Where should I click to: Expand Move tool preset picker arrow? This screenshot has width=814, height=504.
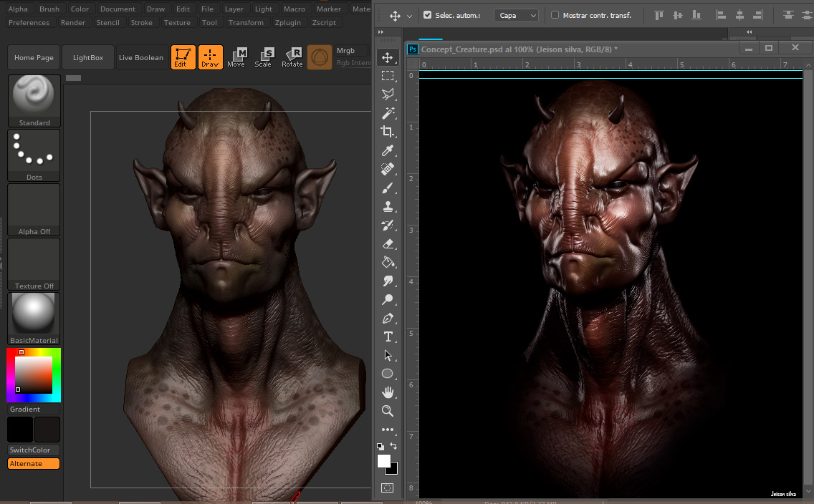[x=410, y=16]
